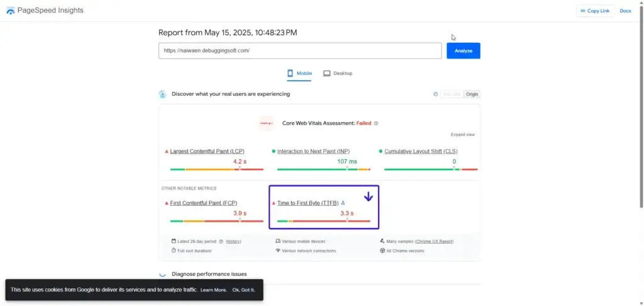Viewport: 644px width, 306px height.
Task: Click the URL input field
Action: point(300,50)
